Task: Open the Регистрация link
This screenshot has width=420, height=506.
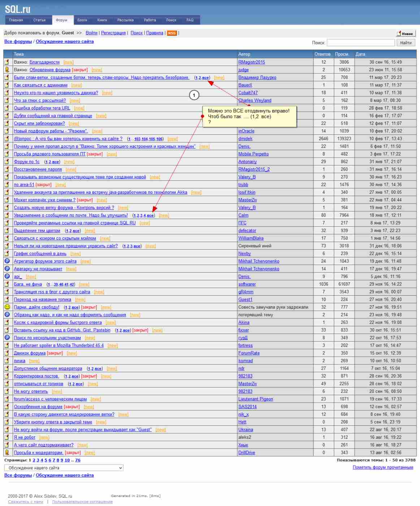Action: [x=113, y=33]
